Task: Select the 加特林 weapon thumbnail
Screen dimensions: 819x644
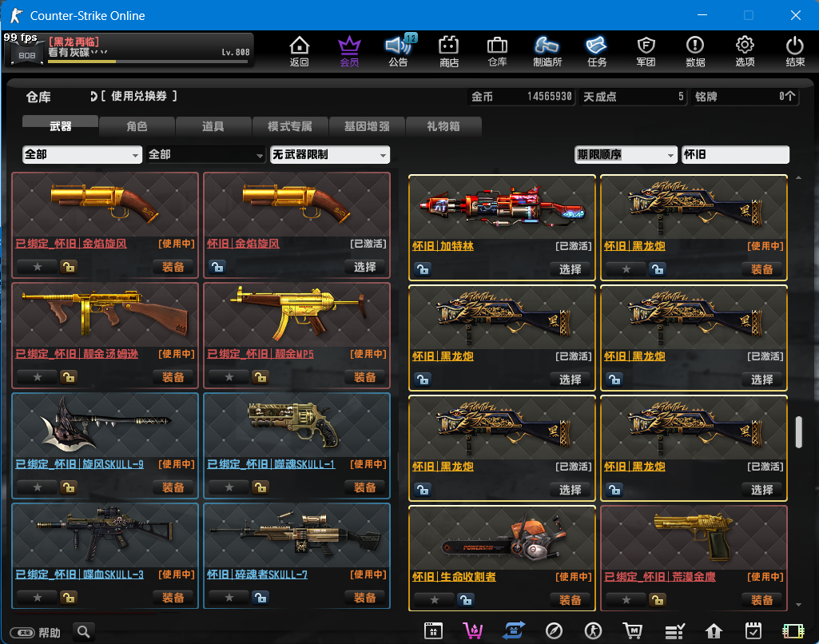Action: [502, 208]
